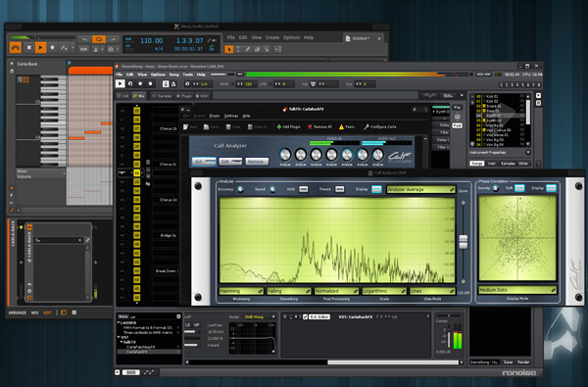Open Bitwig Create menu

[272, 37]
